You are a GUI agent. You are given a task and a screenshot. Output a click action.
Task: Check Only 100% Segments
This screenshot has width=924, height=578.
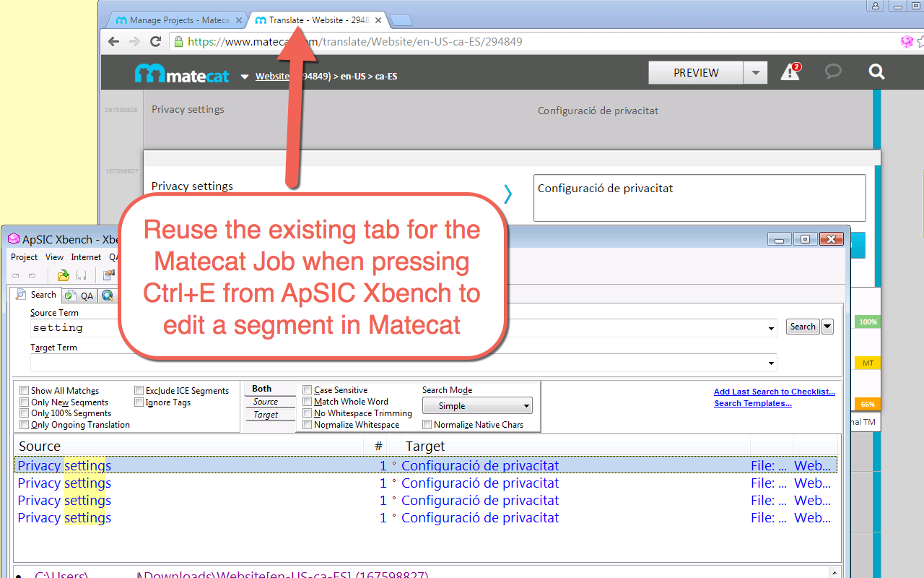pos(25,413)
